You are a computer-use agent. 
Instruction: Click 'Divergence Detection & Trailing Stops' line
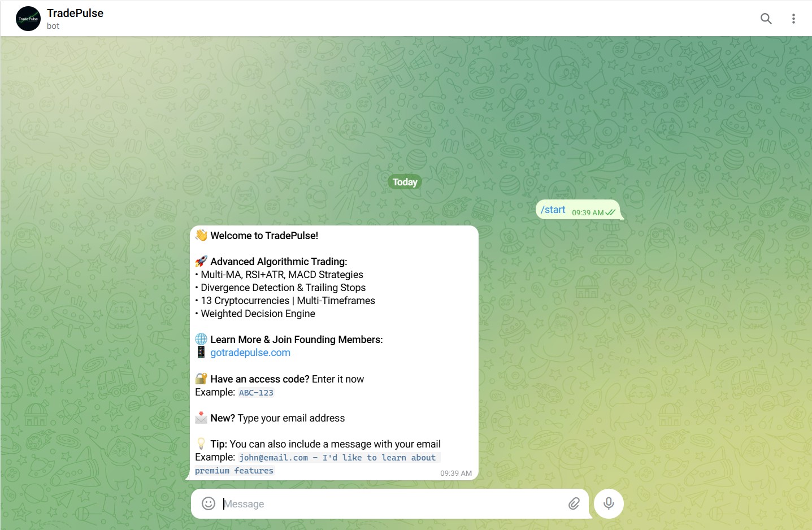(x=283, y=288)
